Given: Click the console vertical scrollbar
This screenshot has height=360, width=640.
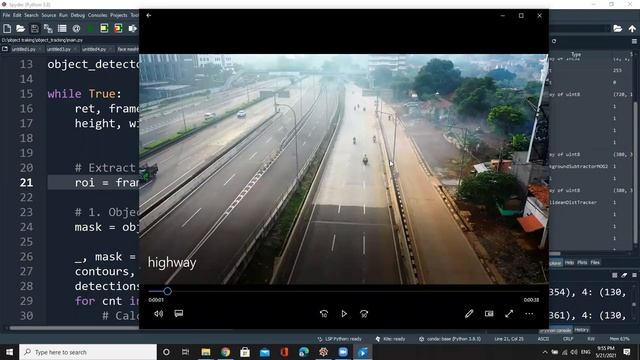Looking at the screenshot, I should (x=634, y=304).
